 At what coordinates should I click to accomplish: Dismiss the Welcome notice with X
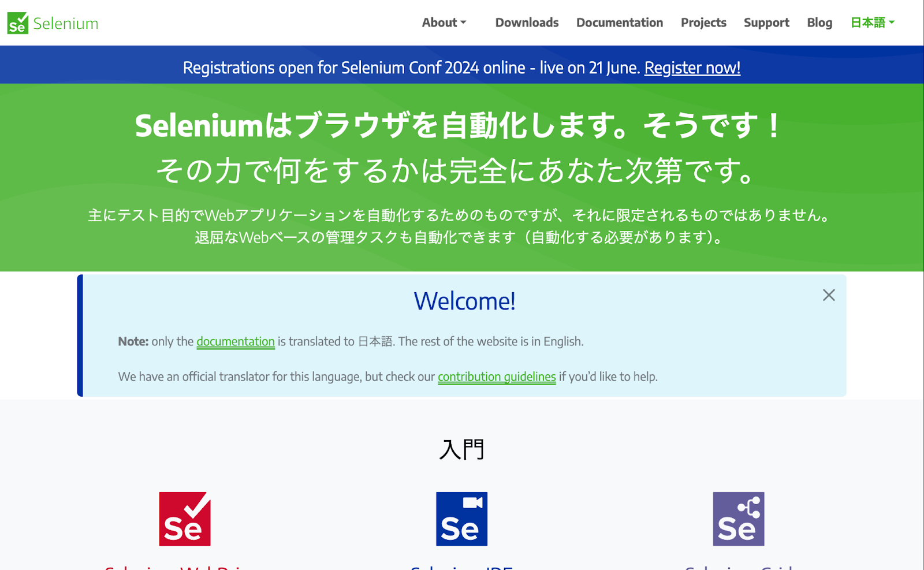click(x=829, y=295)
